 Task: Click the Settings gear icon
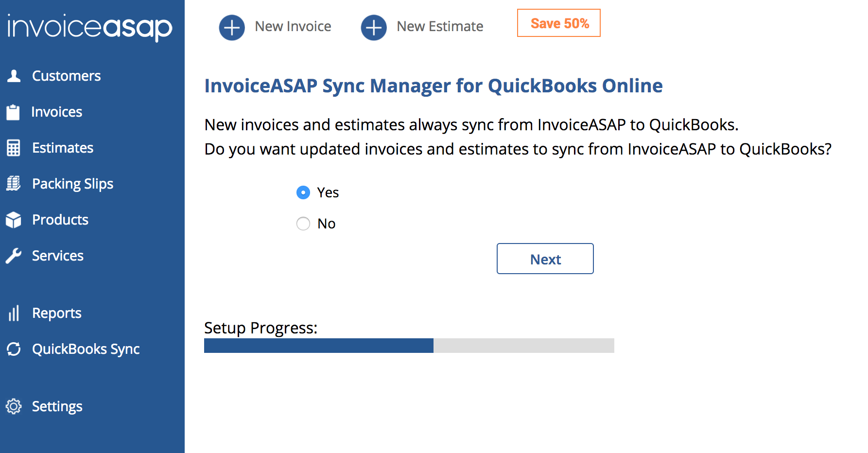(14, 406)
